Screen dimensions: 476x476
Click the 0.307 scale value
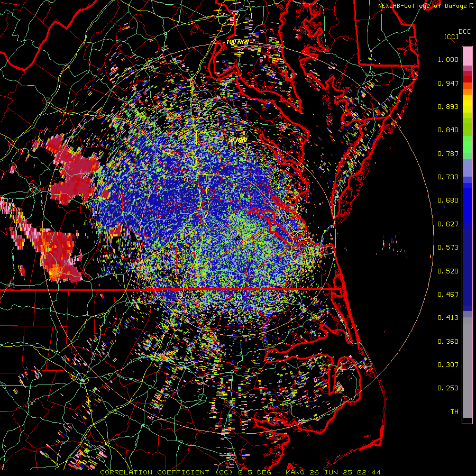448,365
